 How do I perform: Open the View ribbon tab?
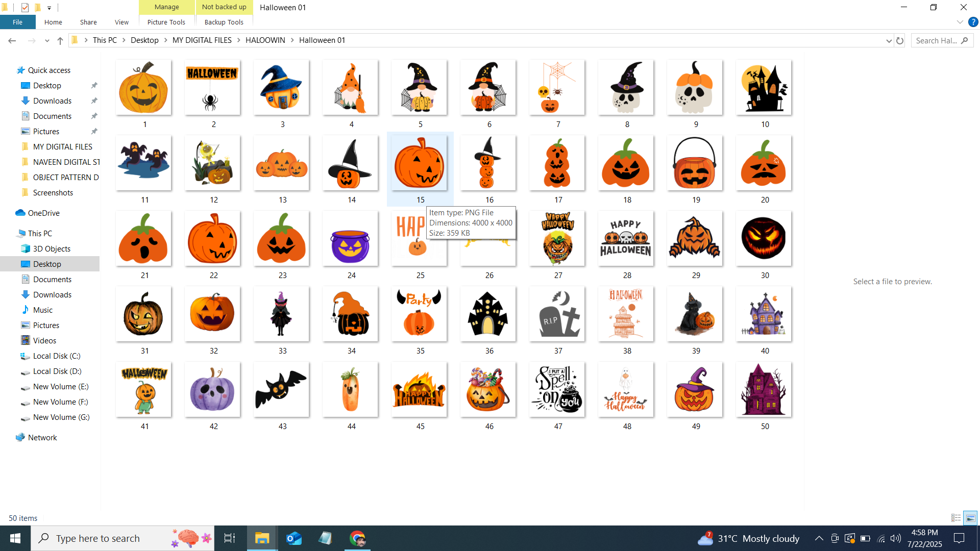click(121, 22)
